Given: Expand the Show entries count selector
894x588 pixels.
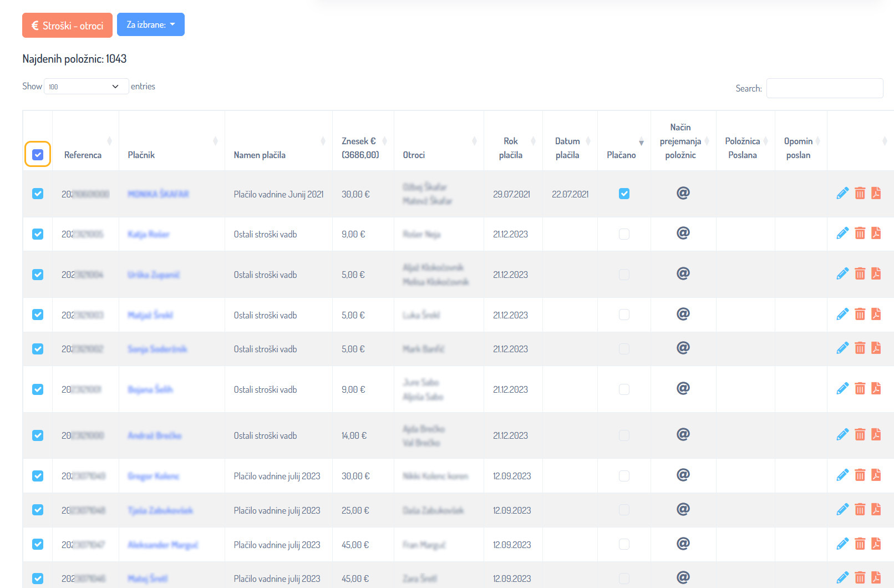Looking at the screenshot, I should (x=86, y=87).
